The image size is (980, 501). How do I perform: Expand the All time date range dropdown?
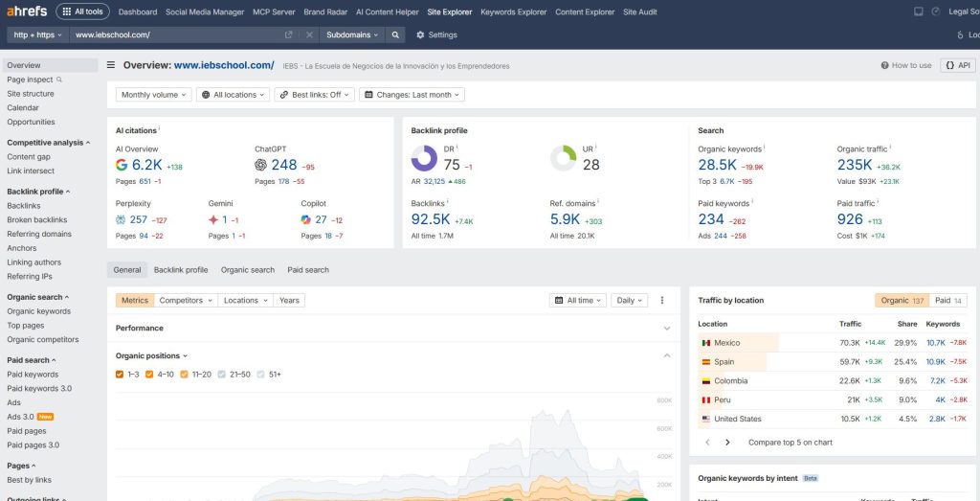click(x=578, y=300)
